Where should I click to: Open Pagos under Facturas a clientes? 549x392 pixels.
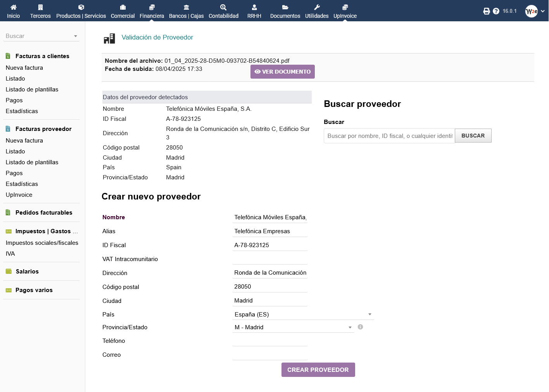click(14, 100)
